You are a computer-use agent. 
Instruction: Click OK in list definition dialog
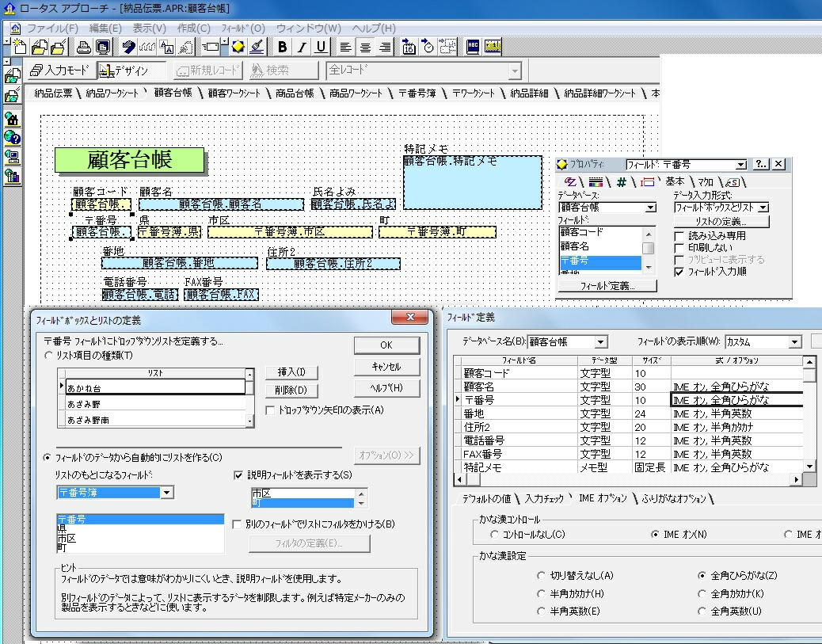(x=386, y=345)
